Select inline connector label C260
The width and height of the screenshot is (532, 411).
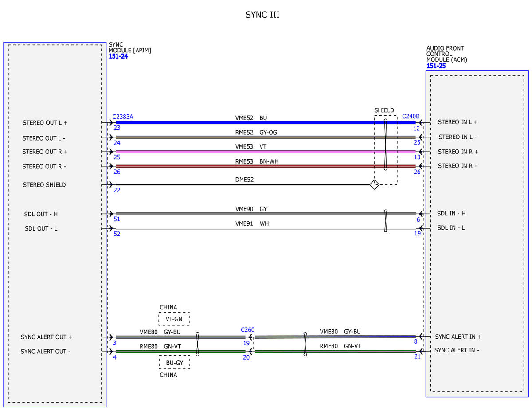tap(248, 330)
